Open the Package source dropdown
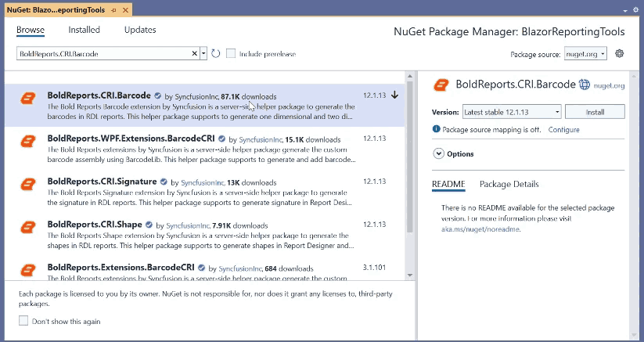 point(585,54)
